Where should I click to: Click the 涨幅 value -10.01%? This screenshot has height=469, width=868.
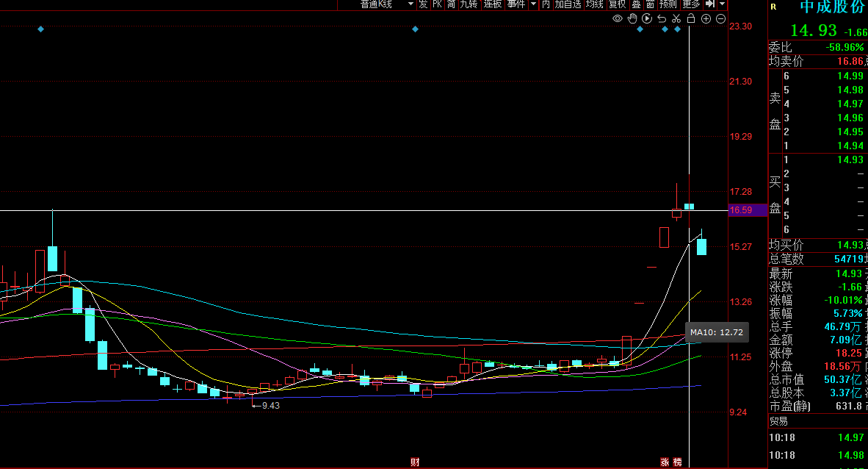843,301
